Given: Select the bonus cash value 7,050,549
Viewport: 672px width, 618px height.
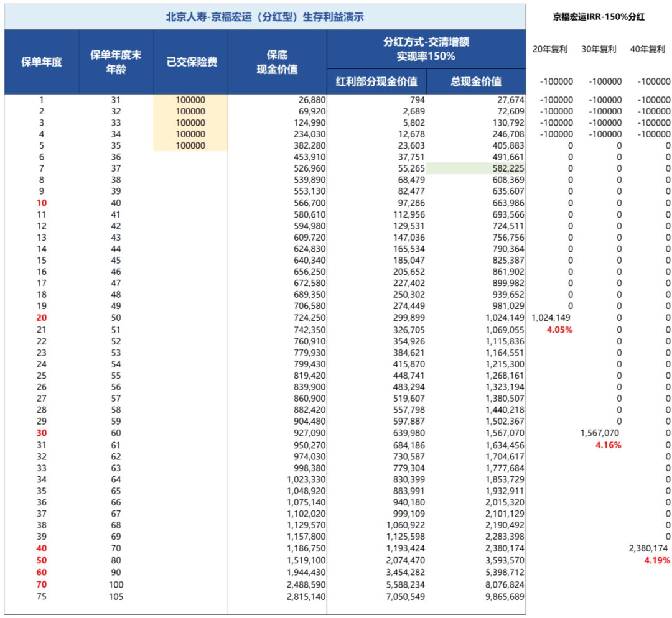Looking at the screenshot, I should (x=406, y=597).
